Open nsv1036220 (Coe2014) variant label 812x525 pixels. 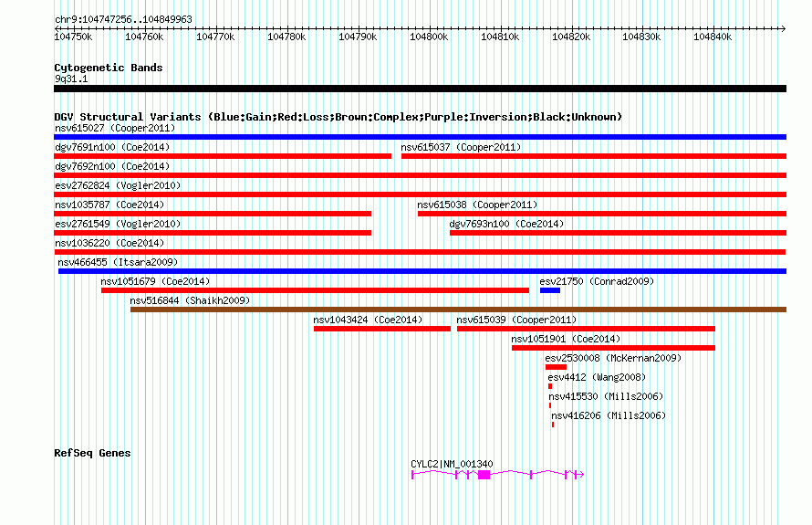[x=109, y=243]
